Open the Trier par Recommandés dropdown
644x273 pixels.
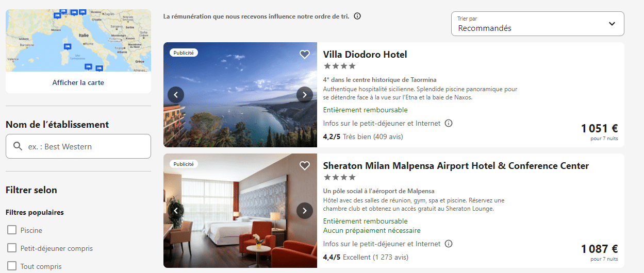538,24
